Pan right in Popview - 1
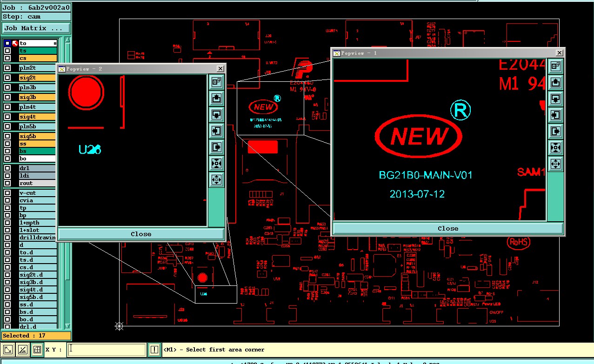 [555, 132]
